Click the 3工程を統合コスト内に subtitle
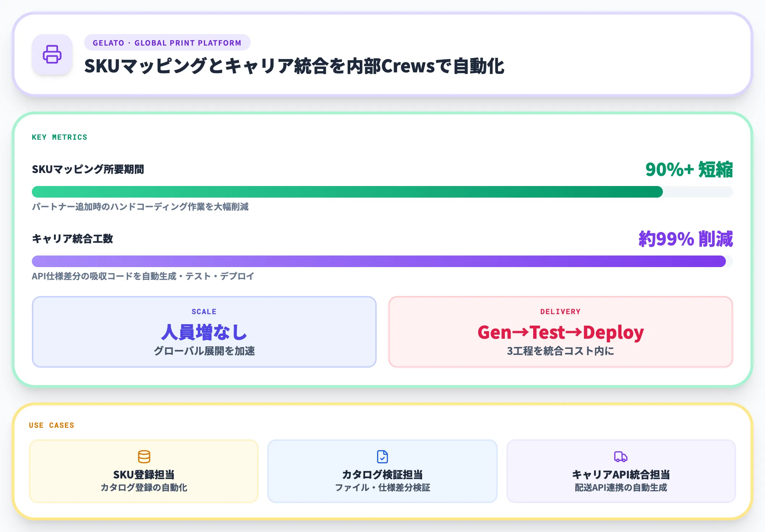Screen dimensions: 765x532 tap(560, 351)
